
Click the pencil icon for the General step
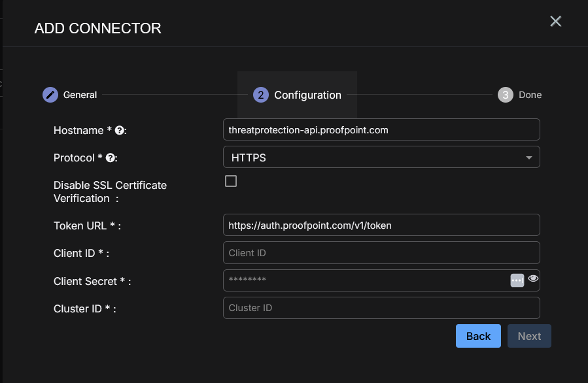[50, 95]
